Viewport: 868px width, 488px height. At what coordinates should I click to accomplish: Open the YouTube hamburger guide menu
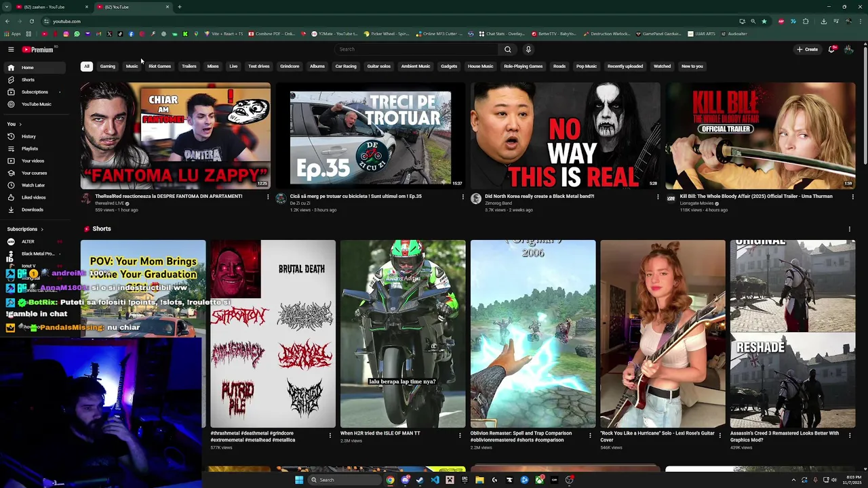coord(11,49)
